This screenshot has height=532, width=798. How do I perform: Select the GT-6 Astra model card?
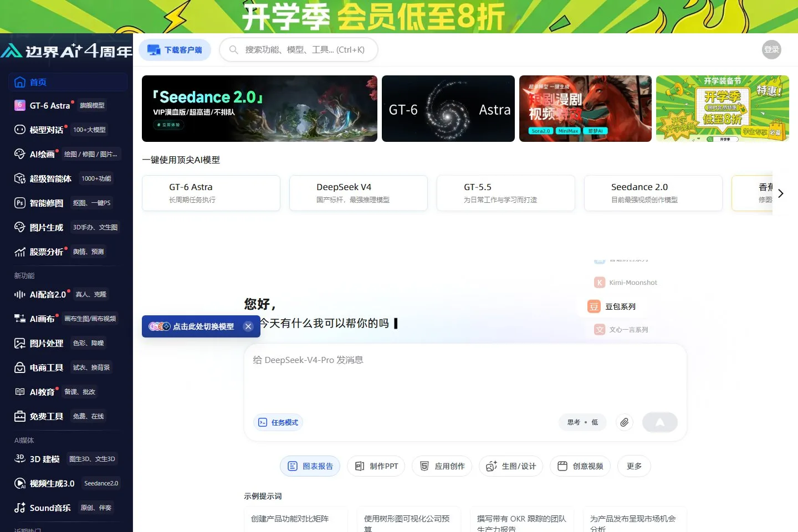211,193
